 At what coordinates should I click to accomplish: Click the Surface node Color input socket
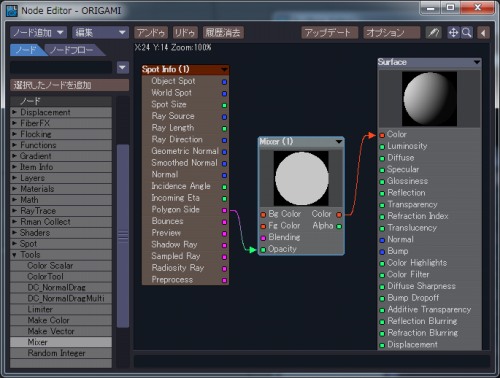click(x=382, y=135)
